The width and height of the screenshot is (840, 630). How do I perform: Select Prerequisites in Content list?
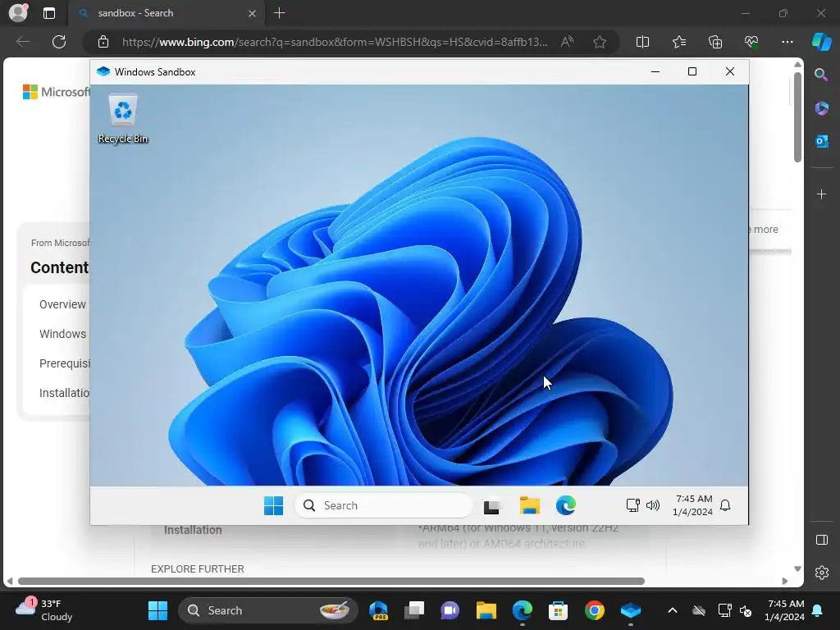click(x=64, y=363)
